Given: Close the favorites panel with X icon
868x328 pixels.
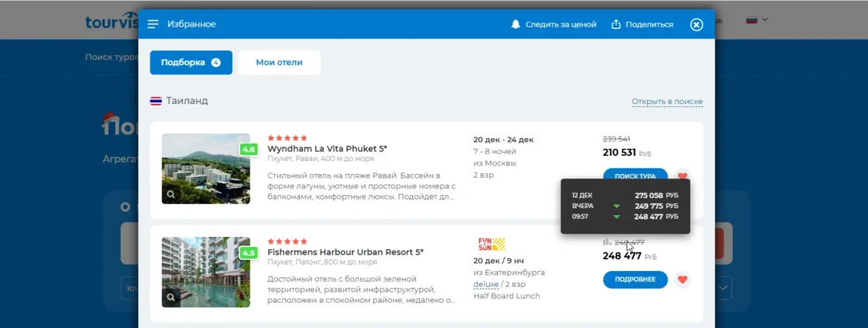Looking at the screenshot, I should click(x=697, y=25).
